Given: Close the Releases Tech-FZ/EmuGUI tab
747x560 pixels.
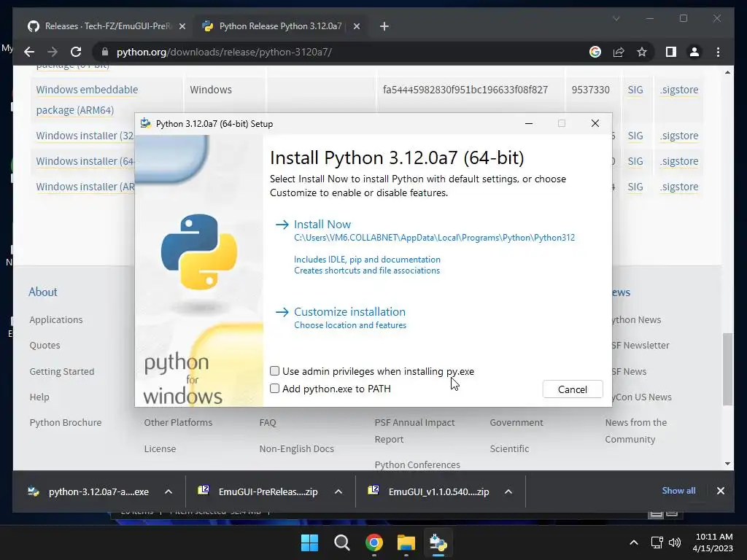Looking at the screenshot, I should tap(182, 26).
